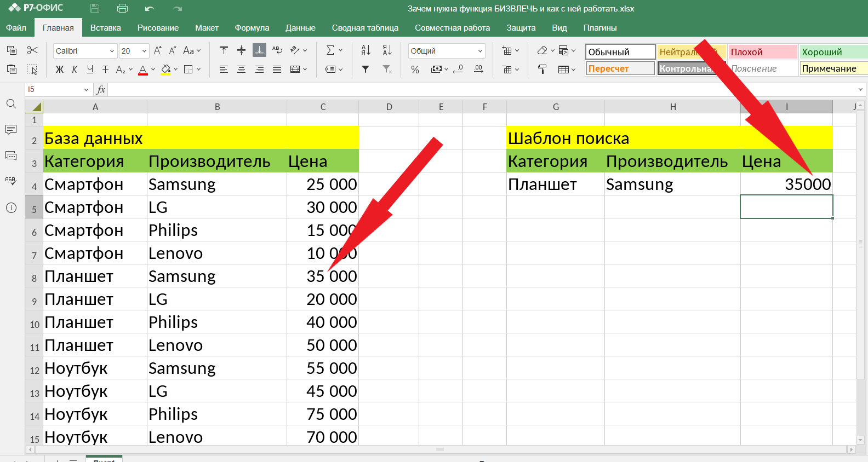868x462 pixels.
Task: Toggle align top vertical alignment
Action: 224,50
